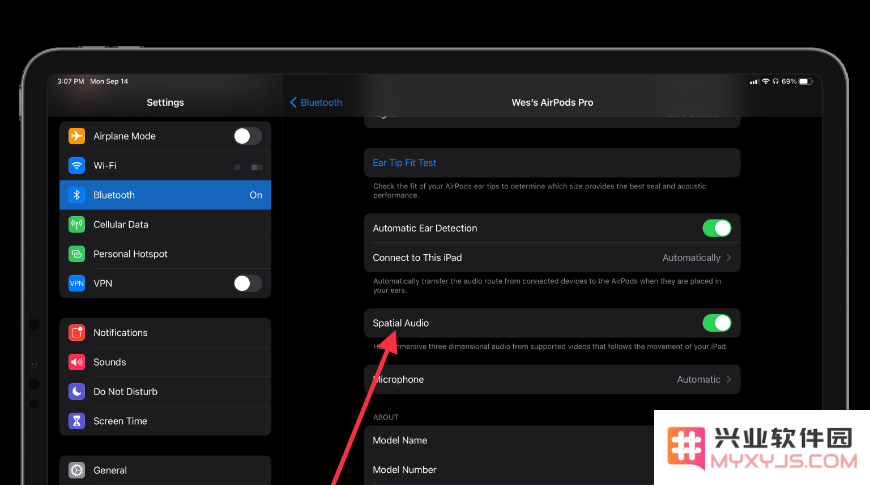
Task: Go back using Bluetooth back chevron
Action: pos(293,102)
